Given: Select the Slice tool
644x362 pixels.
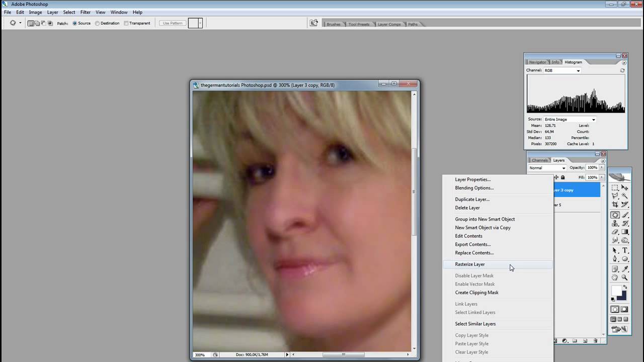Looking at the screenshot, I should [625, 204].
